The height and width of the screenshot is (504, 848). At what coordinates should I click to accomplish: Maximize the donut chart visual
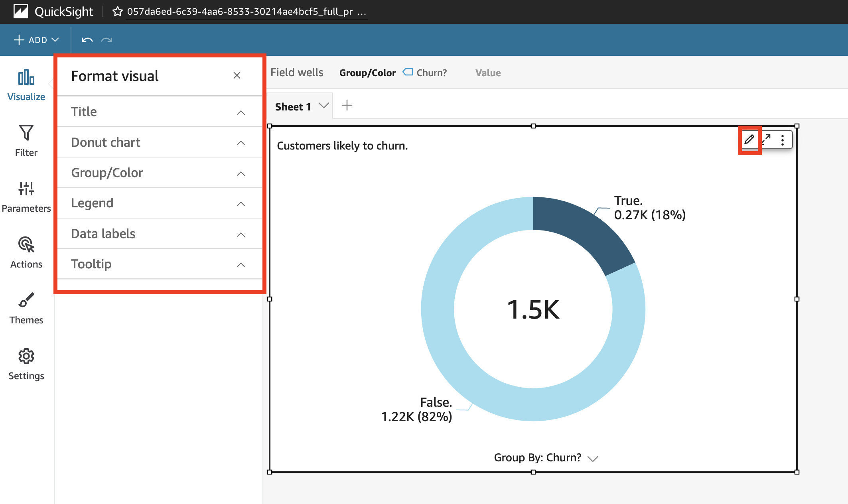(766, 140)
